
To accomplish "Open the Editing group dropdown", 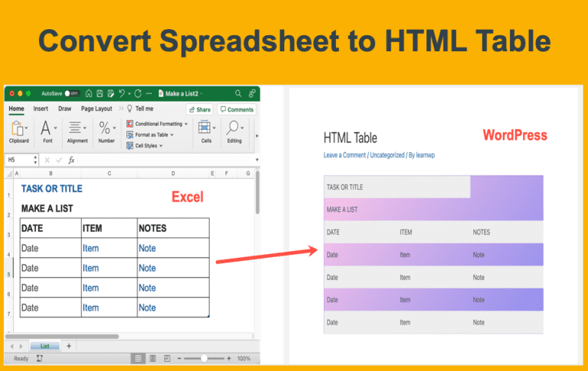I will click(x=235, y=132).
